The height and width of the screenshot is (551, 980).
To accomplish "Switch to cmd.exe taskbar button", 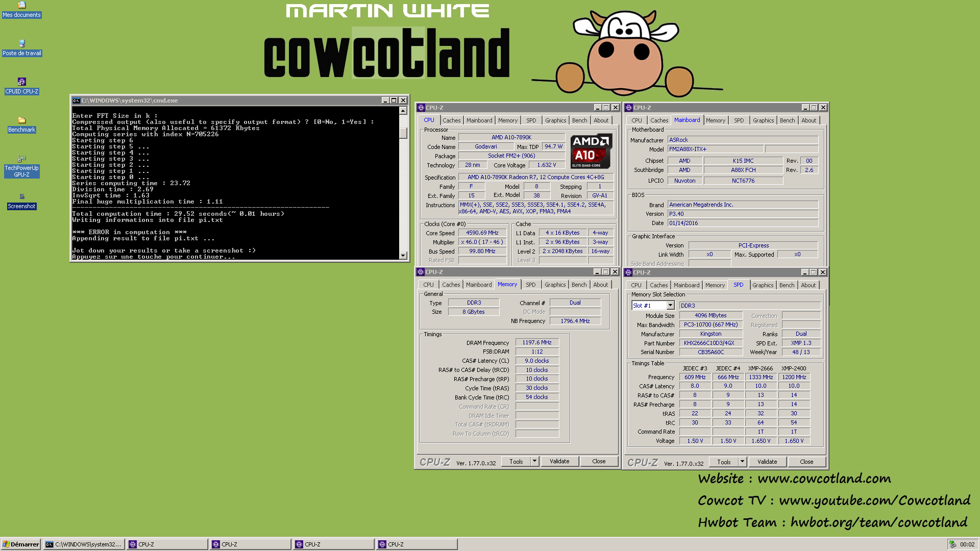I will (x=84, y=544).
